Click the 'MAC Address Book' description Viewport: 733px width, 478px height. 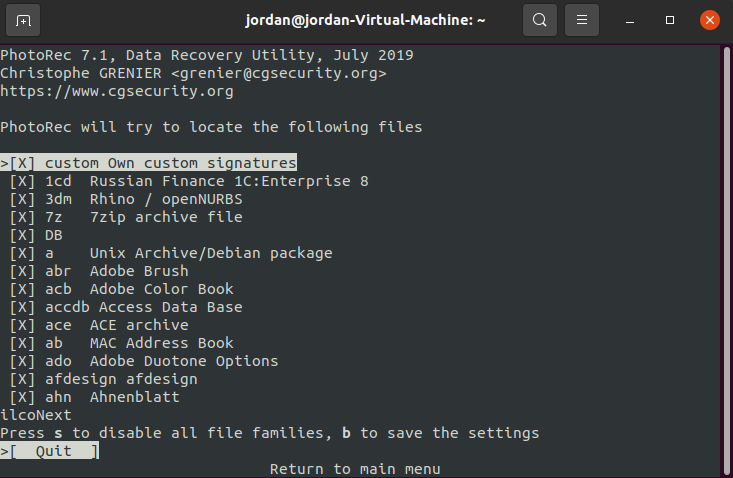click(x=162, y=343)
